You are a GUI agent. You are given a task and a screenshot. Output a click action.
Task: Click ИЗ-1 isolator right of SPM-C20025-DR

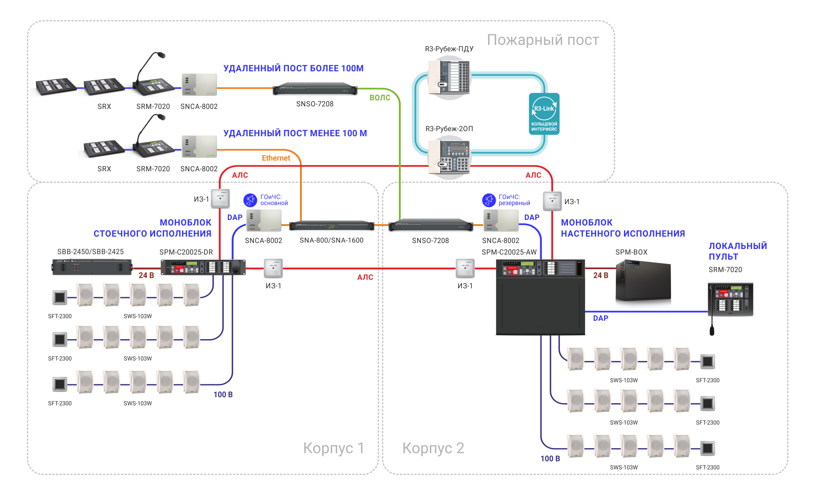pos(274,268)
